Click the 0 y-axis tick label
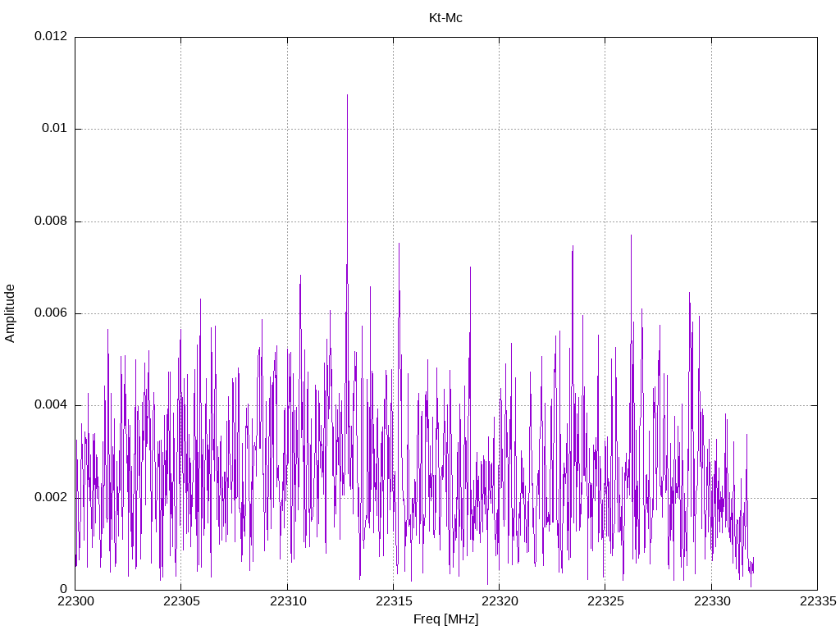The width and height of the screenshot is (840, 630). coord(63,589)
